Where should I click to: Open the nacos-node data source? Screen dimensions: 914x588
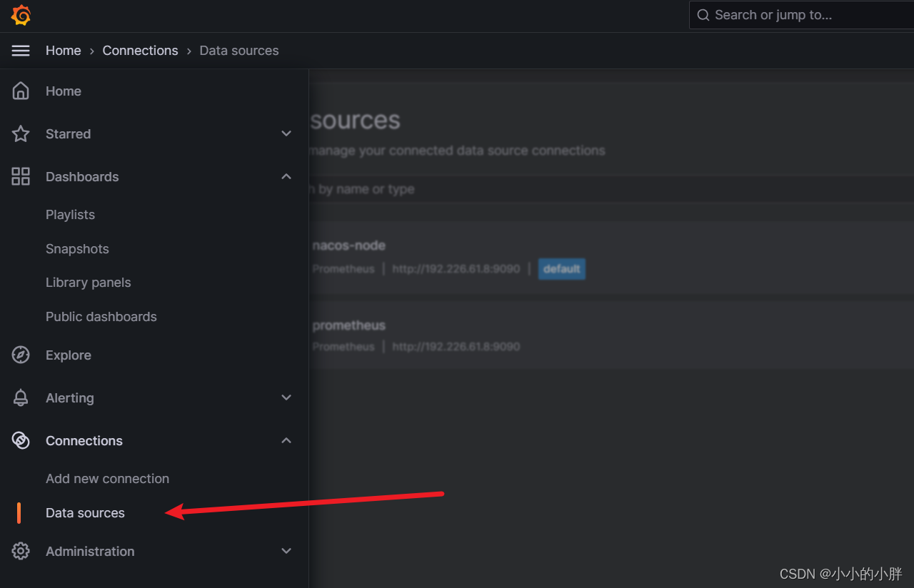[x=349, y=245]
